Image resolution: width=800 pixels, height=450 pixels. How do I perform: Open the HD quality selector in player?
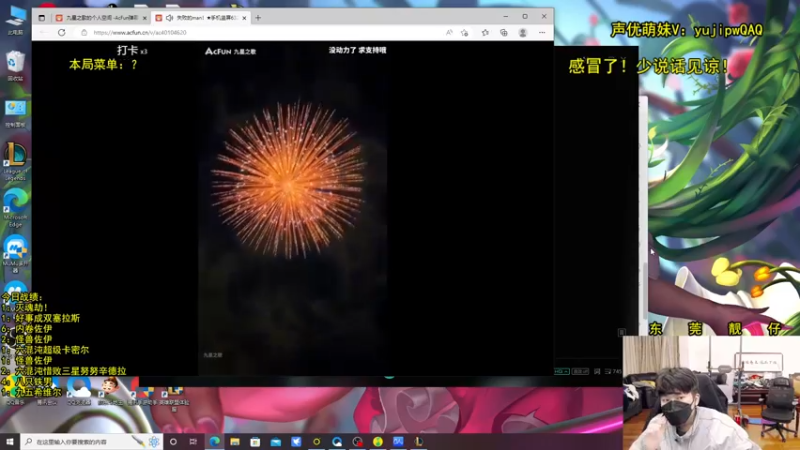click(561, 371)
